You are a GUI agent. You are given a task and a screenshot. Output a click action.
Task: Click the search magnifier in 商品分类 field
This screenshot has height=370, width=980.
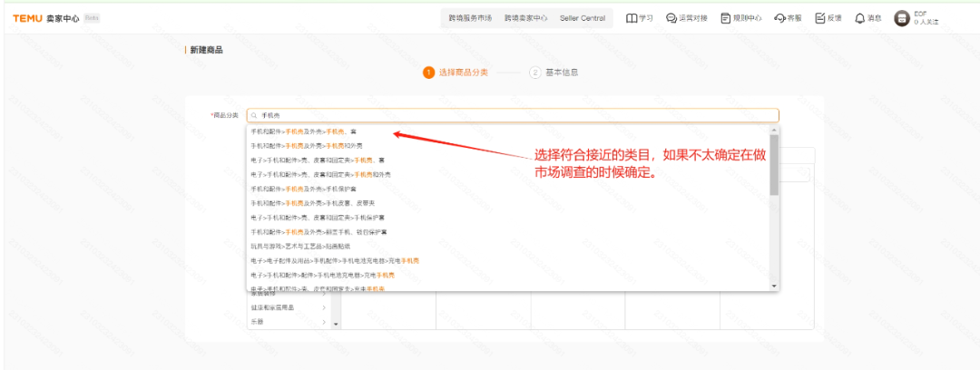point(254,116)
